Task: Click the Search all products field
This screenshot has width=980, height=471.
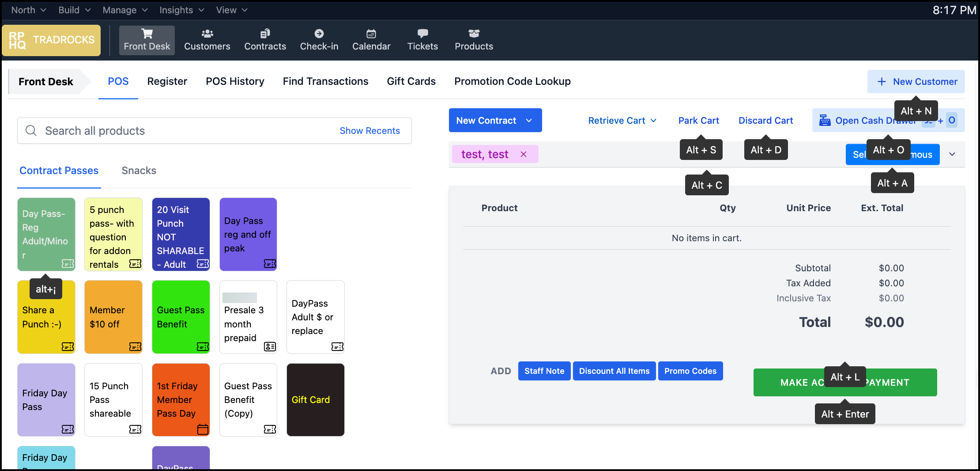Action: 185,131
